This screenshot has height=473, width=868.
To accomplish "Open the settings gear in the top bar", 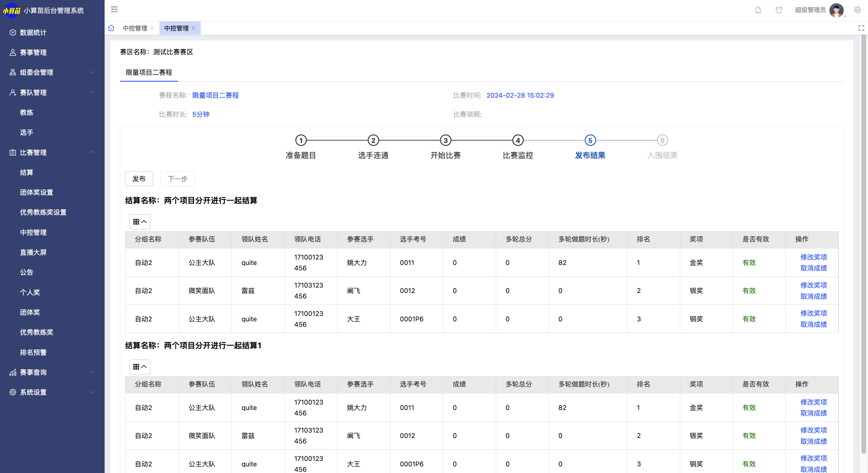I will [x=857, y=10].
